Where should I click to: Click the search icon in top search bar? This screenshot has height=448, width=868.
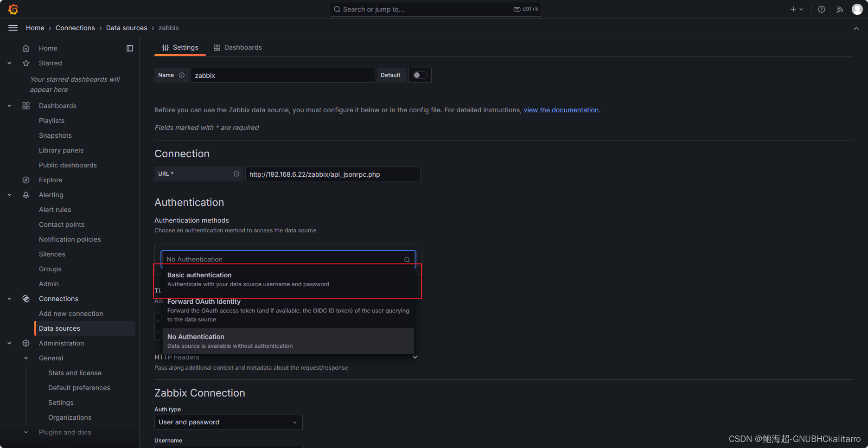click(337, 9)
